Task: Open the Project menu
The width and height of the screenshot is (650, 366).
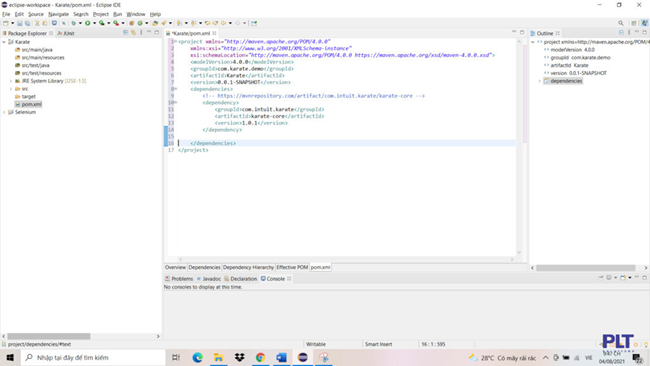Action: (101, 14)
